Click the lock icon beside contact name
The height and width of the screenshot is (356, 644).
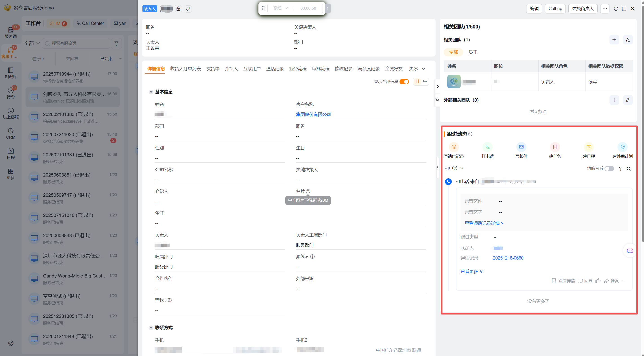click(x=178, y=9)
